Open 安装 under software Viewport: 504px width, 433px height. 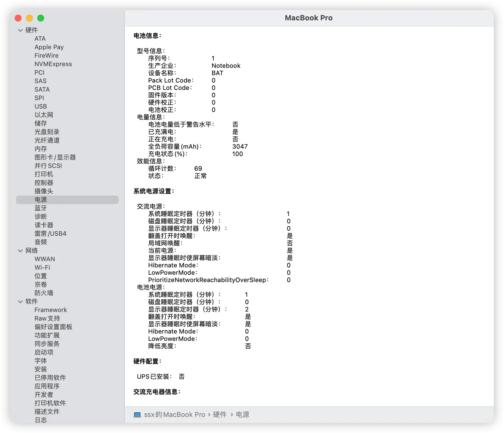(x=41, y=369)
